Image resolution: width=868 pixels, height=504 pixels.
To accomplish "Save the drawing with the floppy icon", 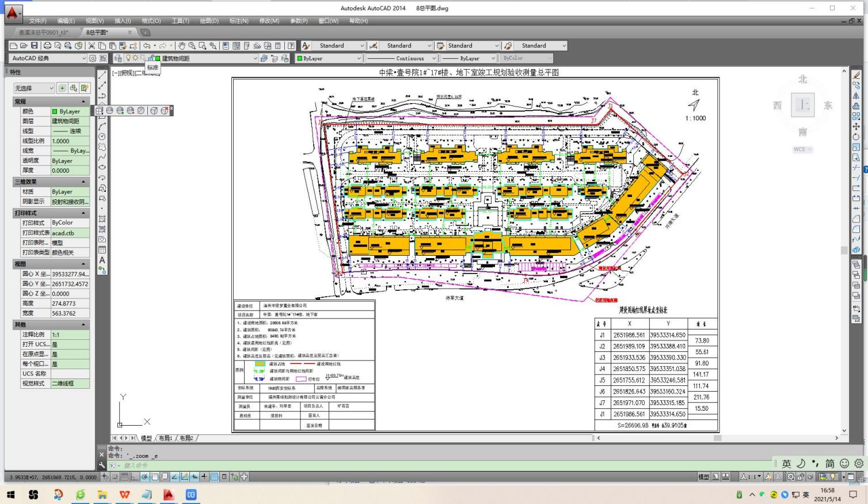I will (35, 46).
